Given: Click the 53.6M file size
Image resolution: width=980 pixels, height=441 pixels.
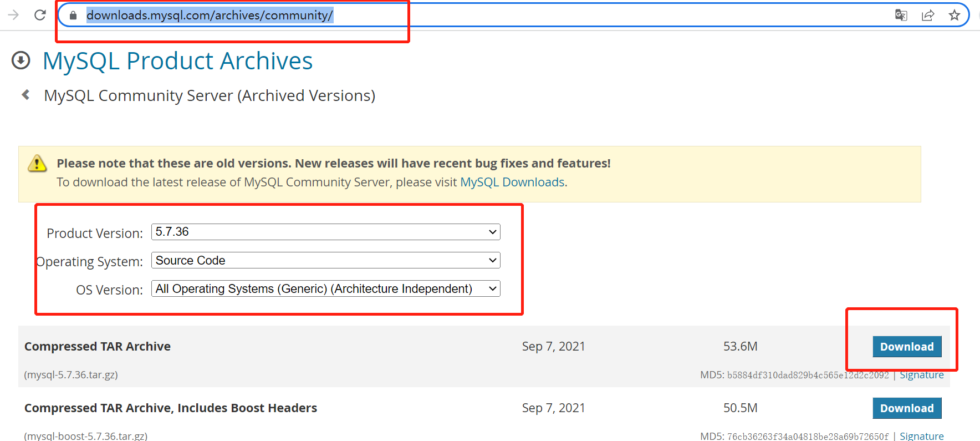Looking at the screenshot, I should (x=740, y=346).
